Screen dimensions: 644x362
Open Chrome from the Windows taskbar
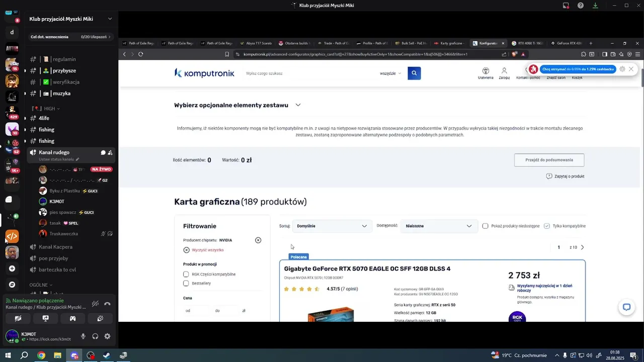[x=41, y=355]
